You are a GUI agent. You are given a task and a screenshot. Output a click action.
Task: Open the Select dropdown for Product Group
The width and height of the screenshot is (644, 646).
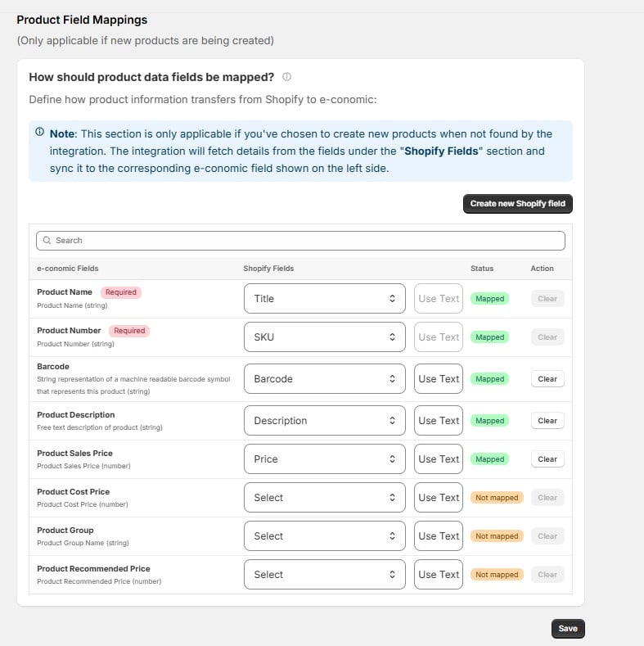[x=325, y=536]
